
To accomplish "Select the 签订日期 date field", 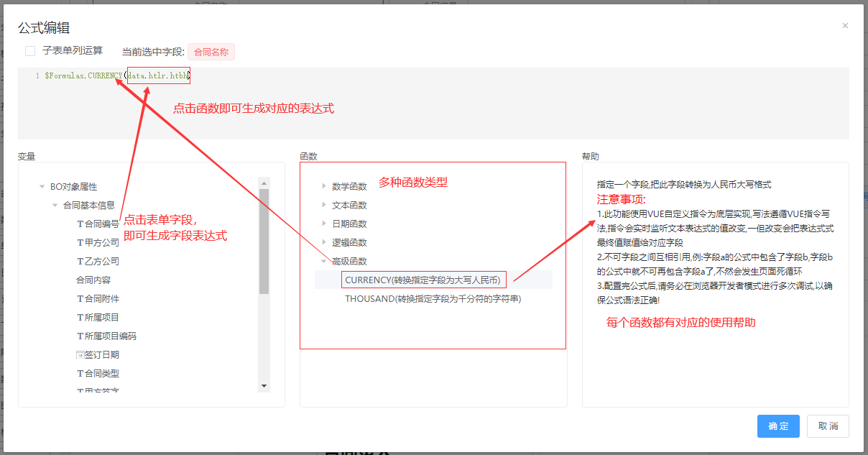I will click(x=102, y=354).
